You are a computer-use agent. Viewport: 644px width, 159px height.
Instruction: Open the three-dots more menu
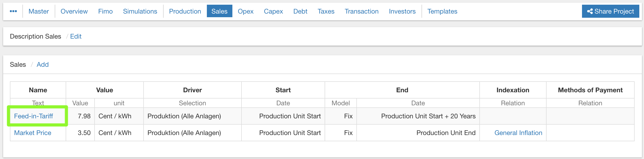[13, 11]
